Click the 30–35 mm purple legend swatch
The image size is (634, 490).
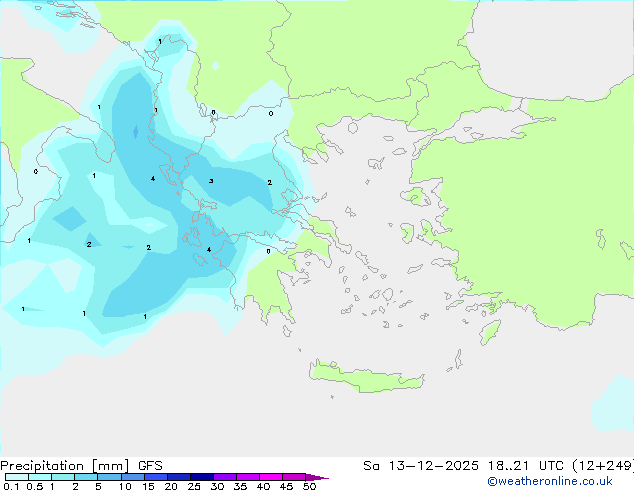225,477
